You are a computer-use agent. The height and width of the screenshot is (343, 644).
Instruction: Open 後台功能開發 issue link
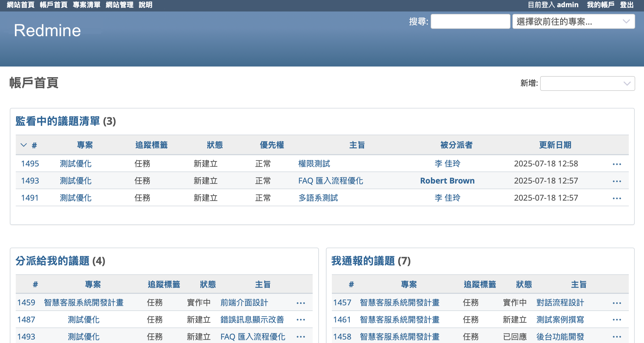pos(560,337)
